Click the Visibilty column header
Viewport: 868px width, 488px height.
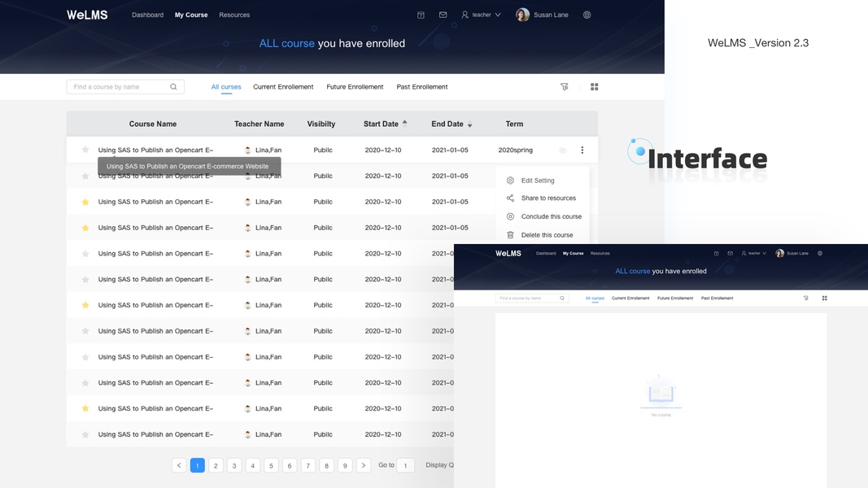[321, 124]
